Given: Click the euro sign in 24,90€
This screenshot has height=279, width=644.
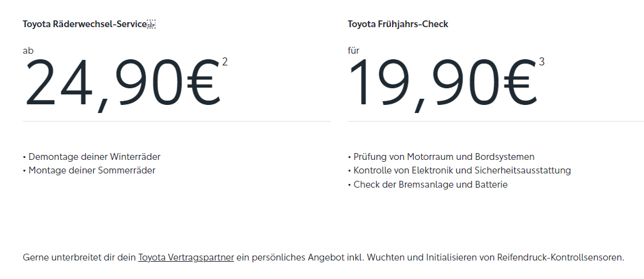Looking at the screenshot, I should click(203, 81).
